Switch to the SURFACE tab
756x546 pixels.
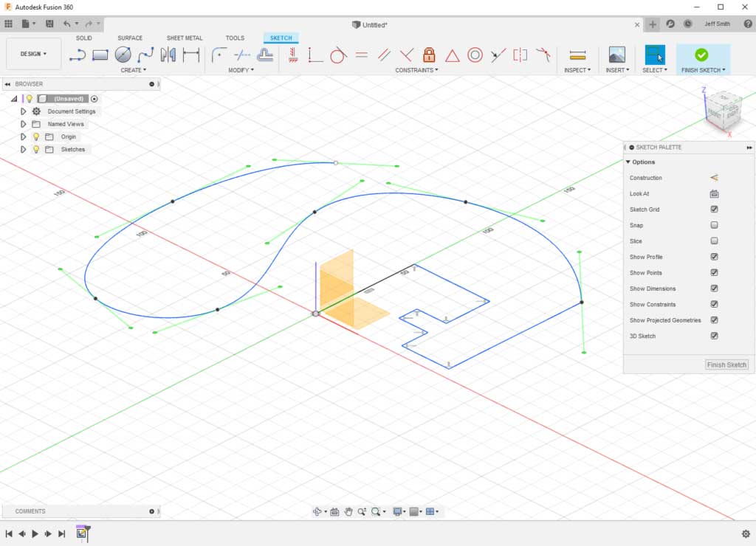coord(130,38)
